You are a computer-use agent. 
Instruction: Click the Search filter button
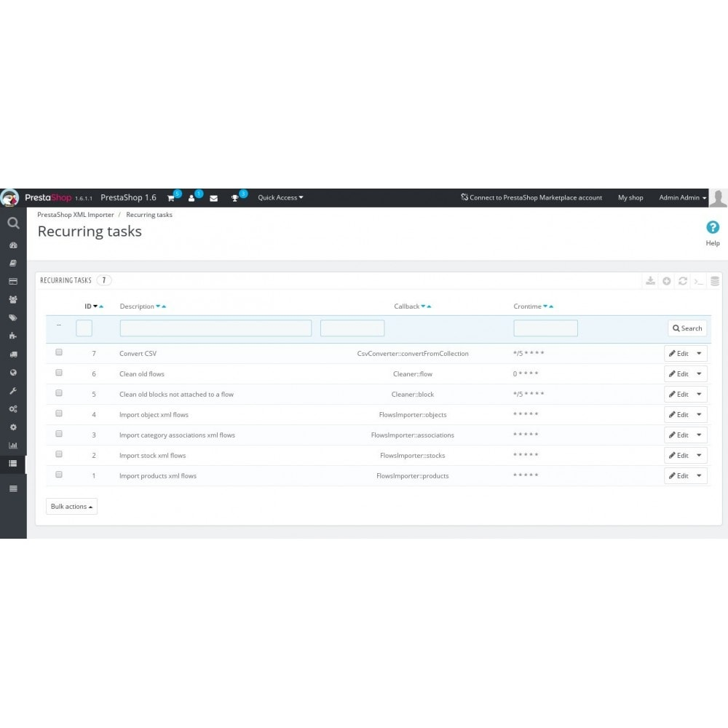(x=688, y=329)
